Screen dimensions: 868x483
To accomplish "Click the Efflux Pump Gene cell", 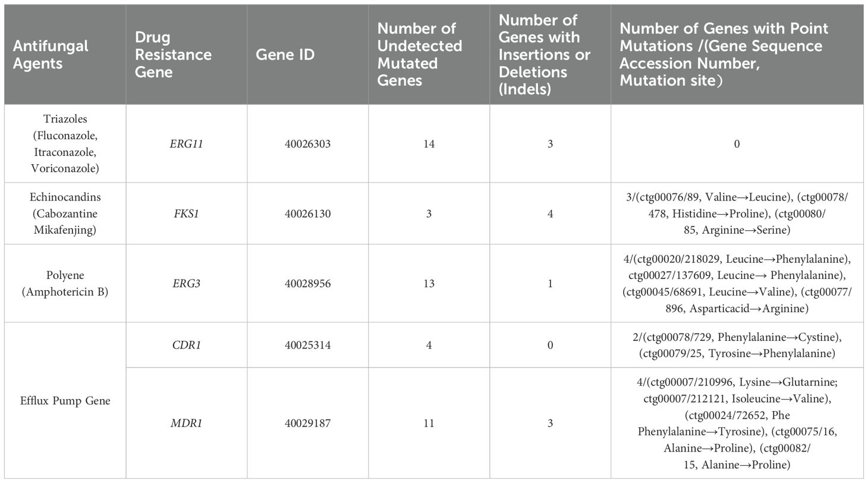I will [65, 400].
